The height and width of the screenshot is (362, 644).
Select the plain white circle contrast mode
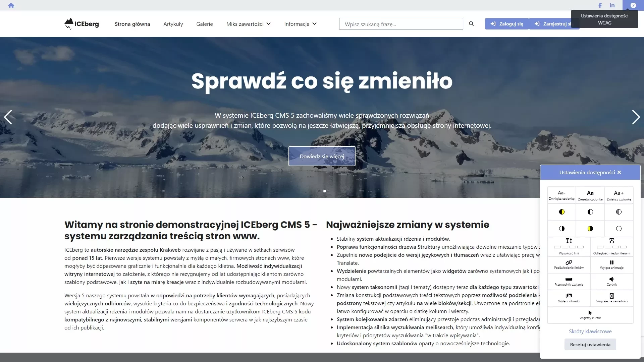619,229
